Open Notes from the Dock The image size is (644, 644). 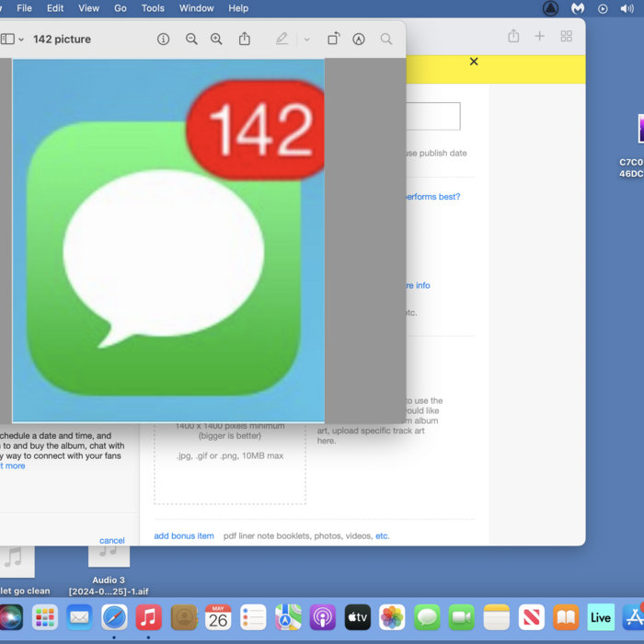[x=497, y=617]
